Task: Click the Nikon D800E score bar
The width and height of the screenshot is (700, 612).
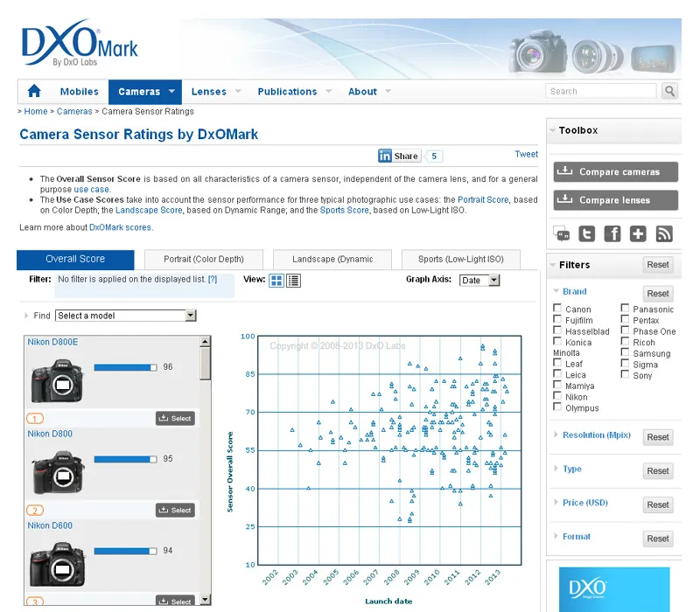Action: [x=125, y=367]
